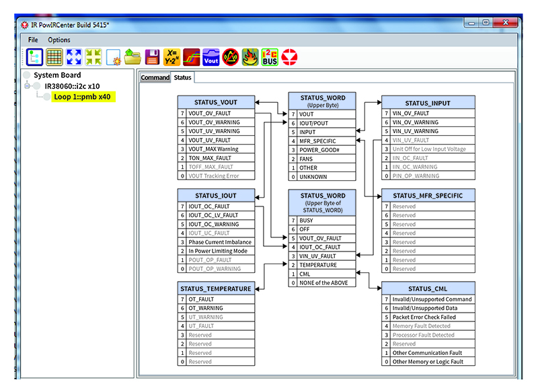Click the STATUS_VOUT block header
Screen dimensions: 538x392
click(216, 102)
